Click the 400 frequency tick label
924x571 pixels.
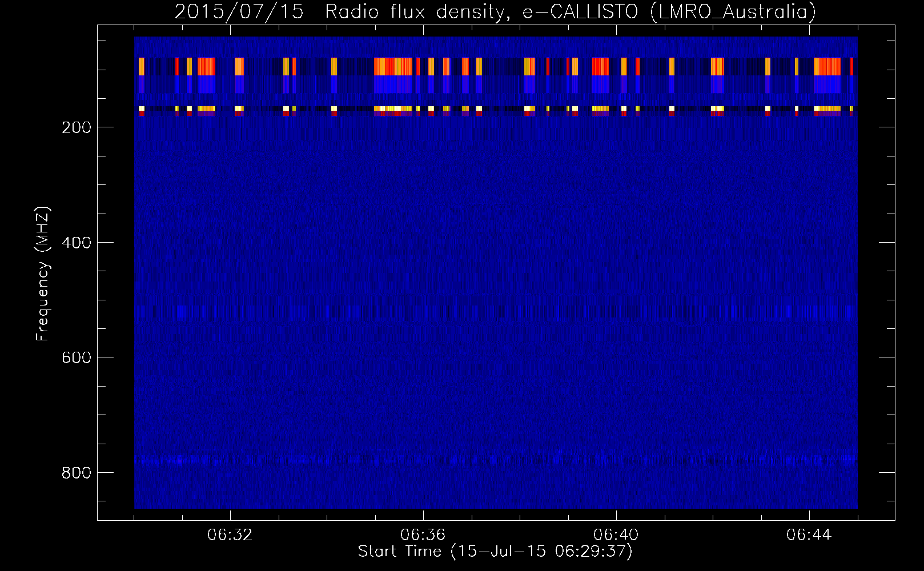(x=77, y=243)
